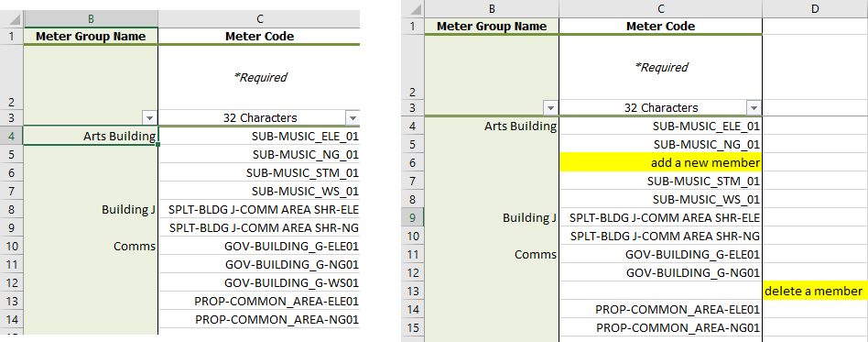The height and width of the screenshot is (342, 868).
Task: Select row 14 header in left spreadsheet
Action: click(x=12, y=320)
